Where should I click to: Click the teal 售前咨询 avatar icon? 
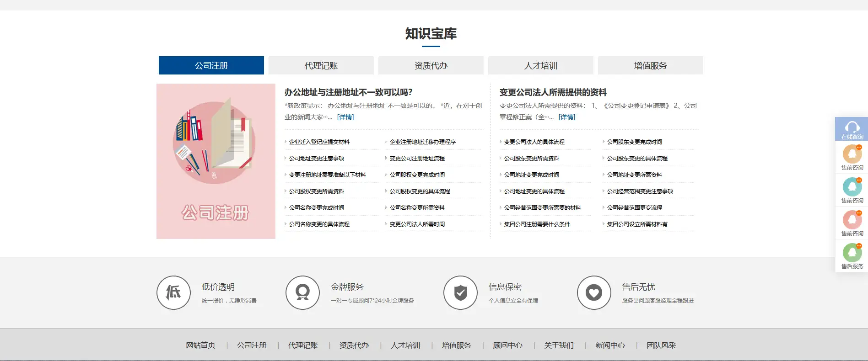pos(852,187)
